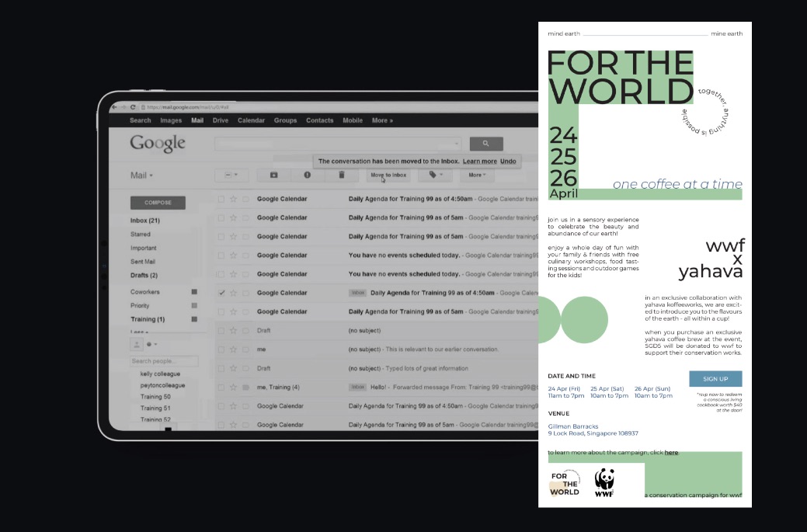807x532 pixels.
Task: Click the SIGN UP button on flyer
Action: (x=715, y=379)
